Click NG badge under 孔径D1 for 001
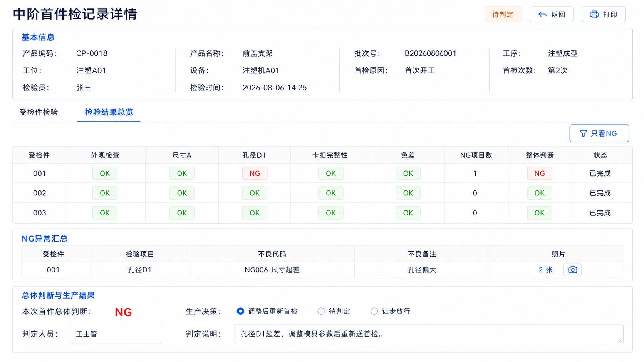The height and width of the screenshot is (362, 644). click(255, 173)
